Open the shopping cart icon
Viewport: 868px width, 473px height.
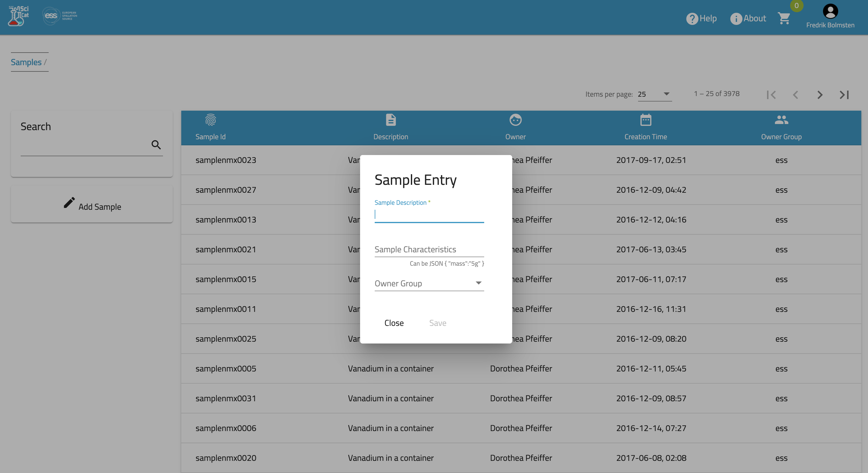point(784,18)
